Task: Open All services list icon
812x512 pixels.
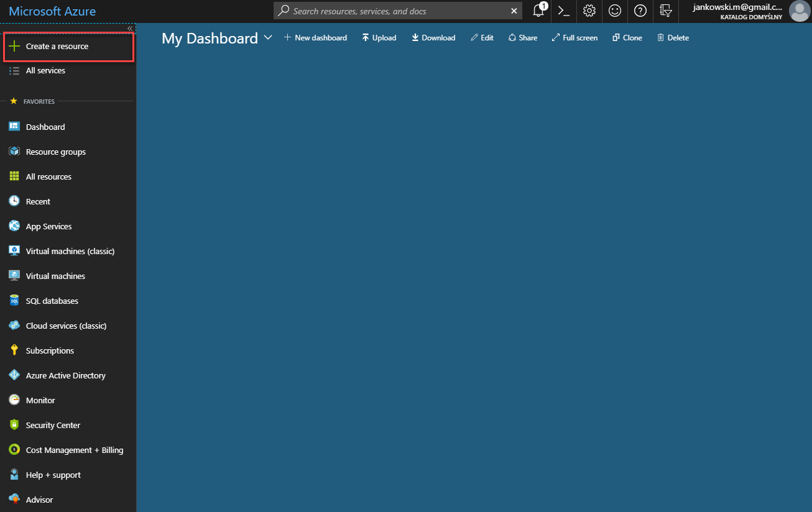Action: 14,71
